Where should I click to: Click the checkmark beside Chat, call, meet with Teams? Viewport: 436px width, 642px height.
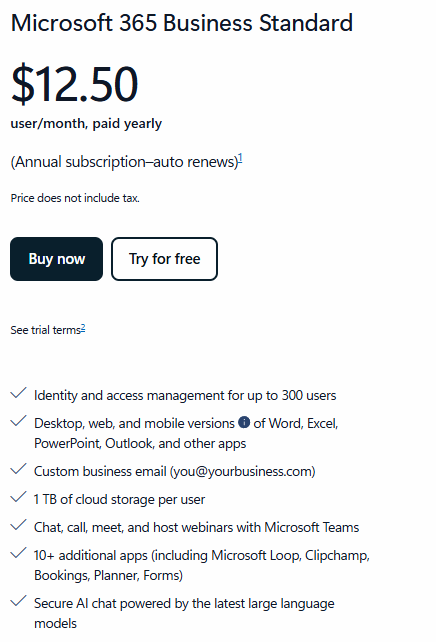pyautogui.click(x=18, y=525)
